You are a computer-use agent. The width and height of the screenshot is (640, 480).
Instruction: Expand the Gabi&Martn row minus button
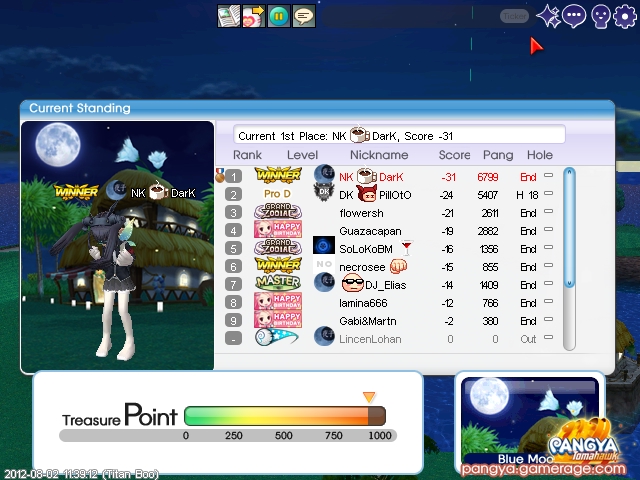pos(549,319)
